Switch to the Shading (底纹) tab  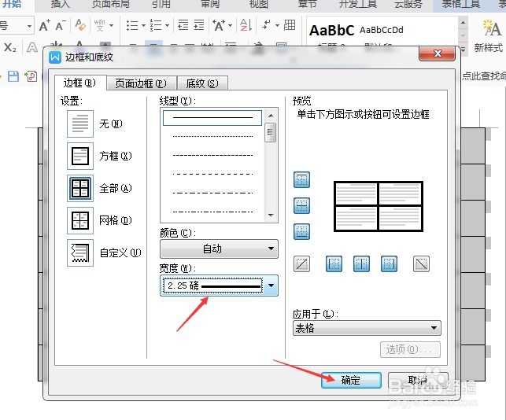pos(202,83)
